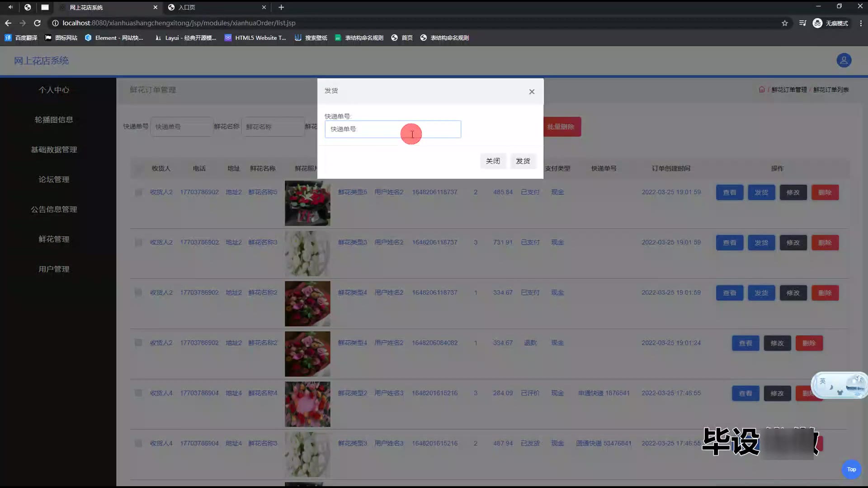This screenshot has height=488, width=868.
Task: Bookmark page with the star icon
Action: (x=785, y=23)
